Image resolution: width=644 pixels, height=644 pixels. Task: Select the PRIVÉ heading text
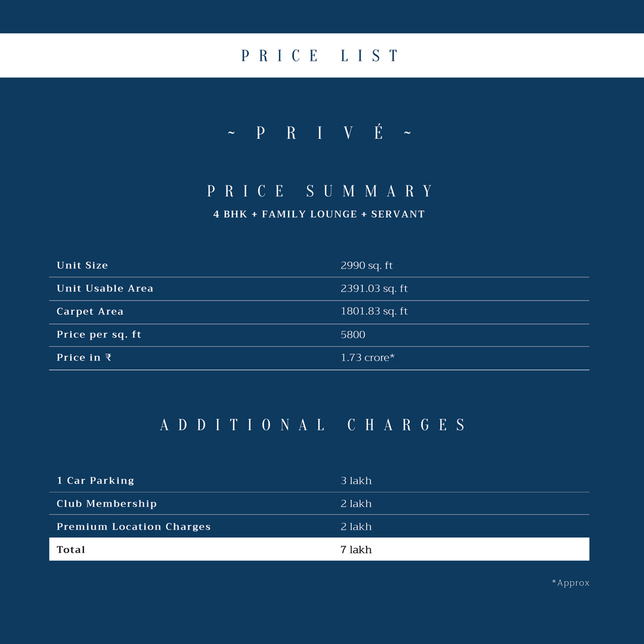(319, 132)
